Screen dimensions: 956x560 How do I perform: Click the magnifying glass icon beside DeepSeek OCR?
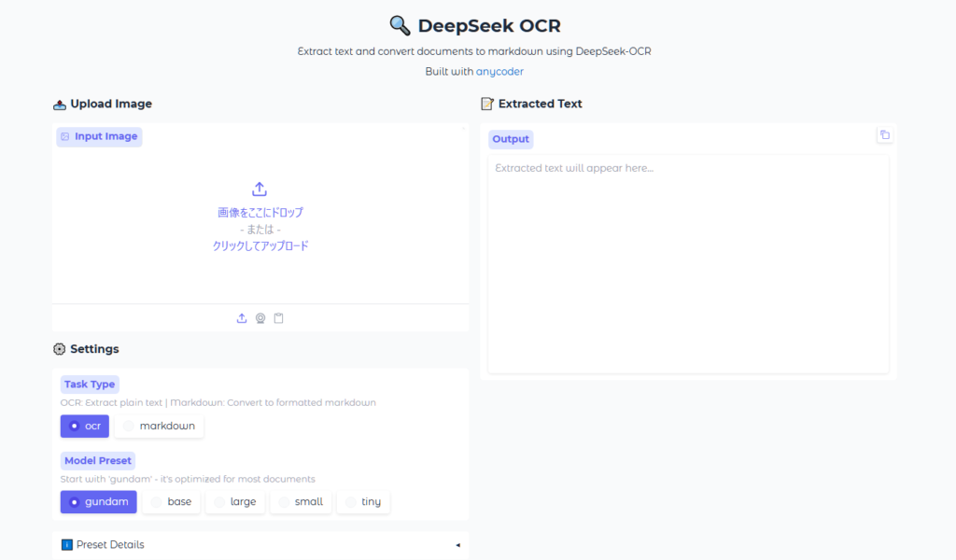[400, 25]
